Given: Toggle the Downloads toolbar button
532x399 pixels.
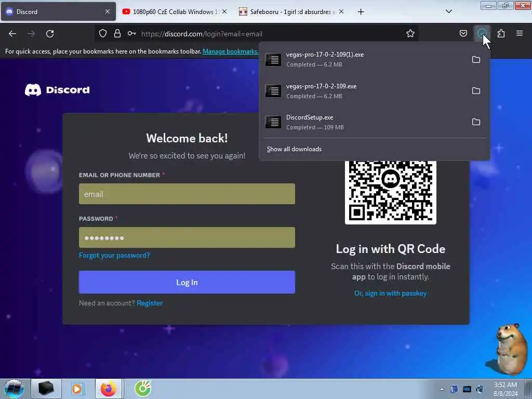Looking at the screenshot, I should click(482, 33).
